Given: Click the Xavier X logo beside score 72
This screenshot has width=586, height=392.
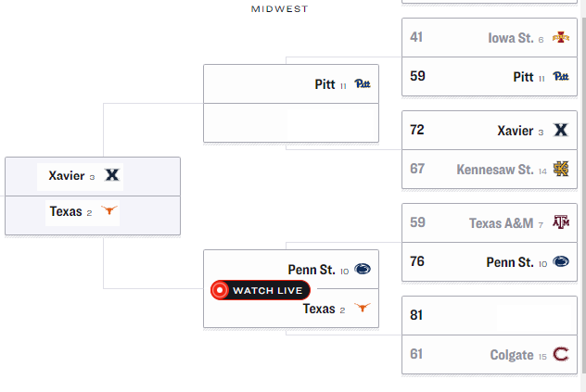Looking at the screenshot, I should [560, 131].
